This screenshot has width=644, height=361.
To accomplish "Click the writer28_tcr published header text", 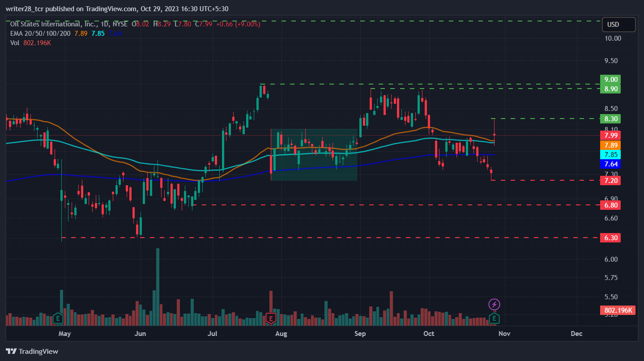I will tap(117, 8).
